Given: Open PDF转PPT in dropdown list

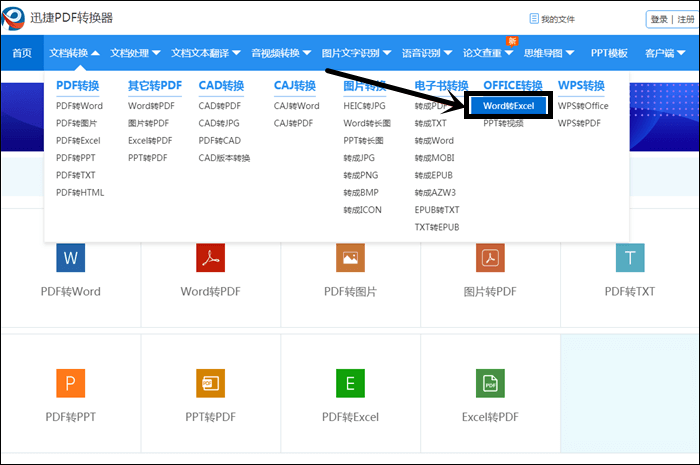Looking at the screenshot, I should tap(75, 158).
